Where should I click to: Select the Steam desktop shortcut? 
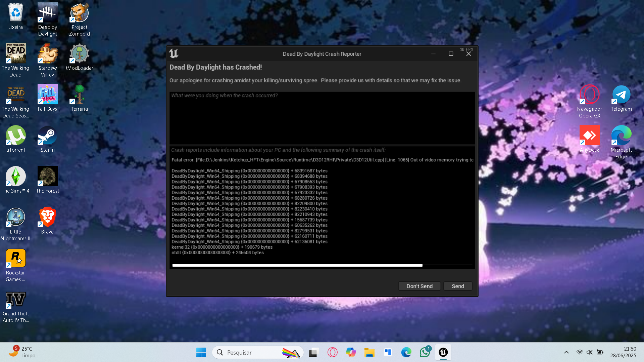pos(47,139)
